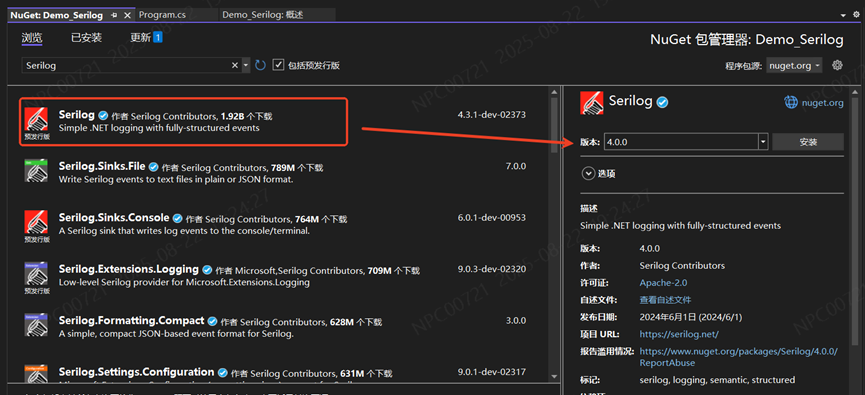Click version 9.0.1-dev-02317 text
The width and height of the screenshot is (865, 395).
click(492, 372)
